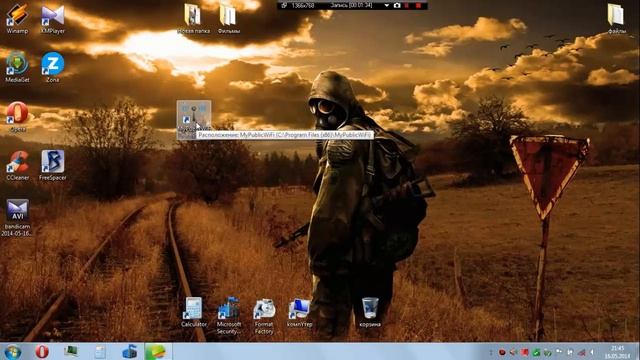This screenshot has height=360, width=640.
Task: Select the Zona desktop icon
Action: point(53,67)
